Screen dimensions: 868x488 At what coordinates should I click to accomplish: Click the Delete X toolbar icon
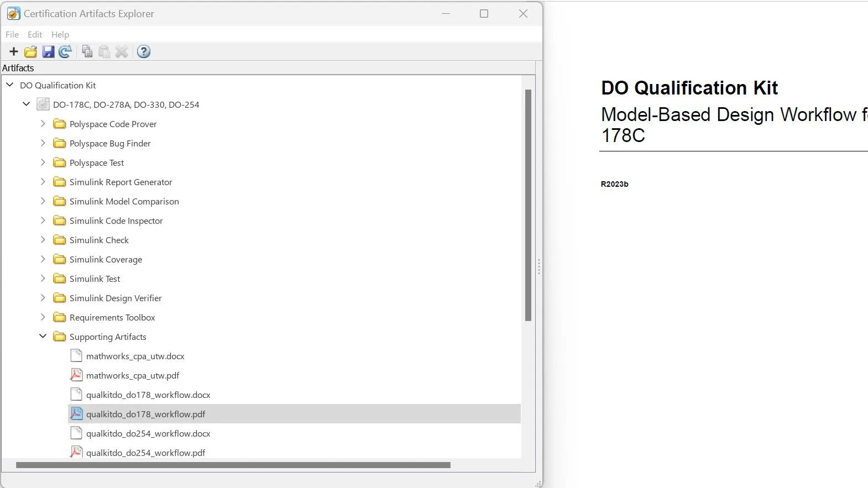[122, 52]
